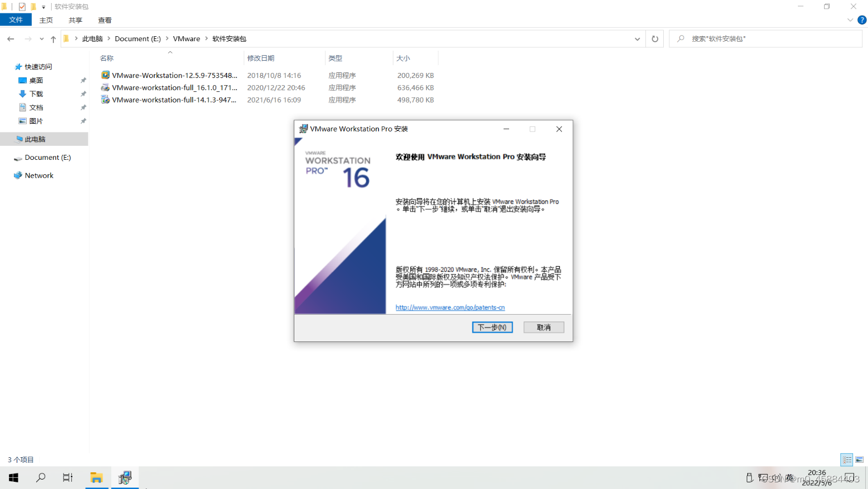The height and width of the screenshot is (489, 868).
Task: Expand chevron after VMware in breadcrumb
Action: point(206,38)
